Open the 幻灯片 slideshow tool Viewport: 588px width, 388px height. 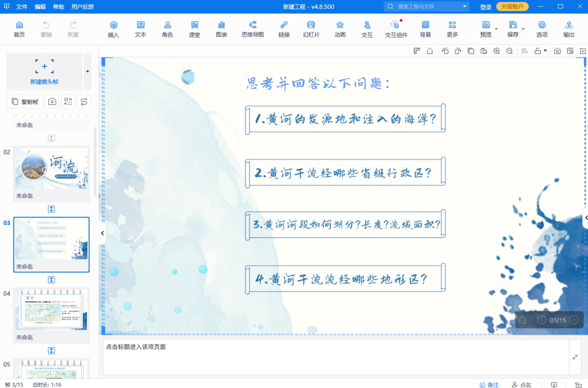pyautogui.click(x=311, y=29)
